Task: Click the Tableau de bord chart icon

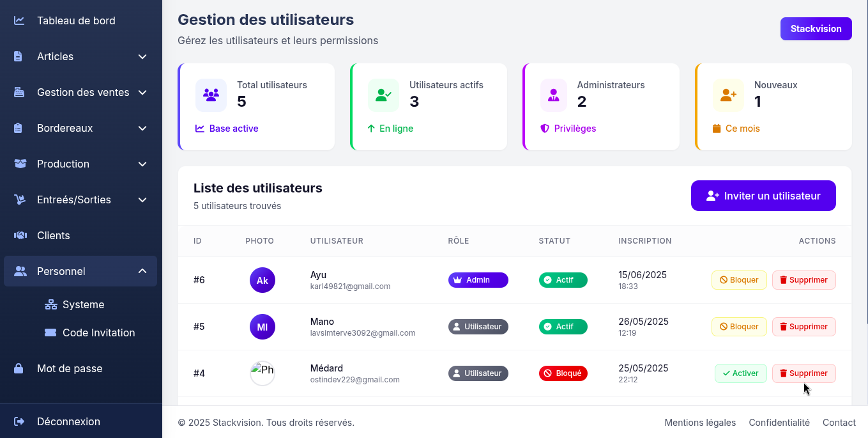Action: (19, 20)
